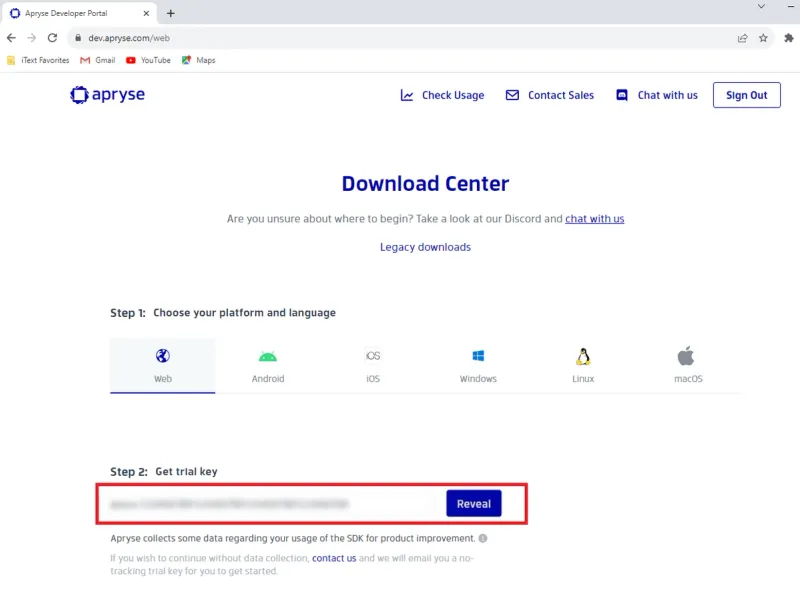Reload the current page

click(52, 38)
